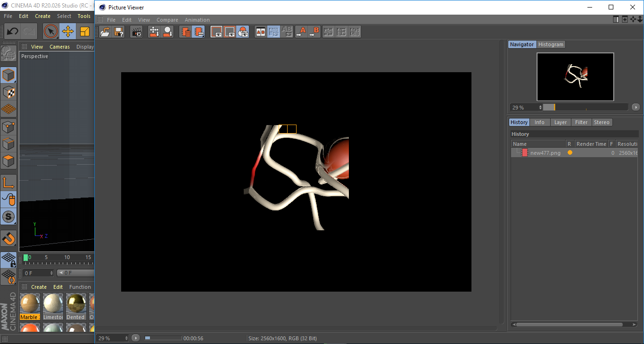
Task: Toggle the RGB circles channel icon
Action: [x=243, y=32]
